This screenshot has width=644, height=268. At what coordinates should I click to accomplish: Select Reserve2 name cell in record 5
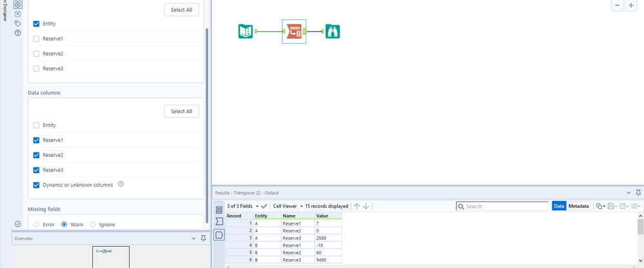[x=298, y=253]
